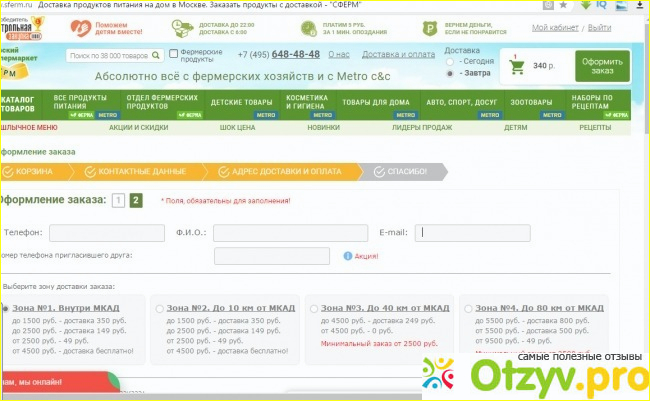Open Акции и скидки tab
Viewport: 650px width, 401px height.
(138, 128)
